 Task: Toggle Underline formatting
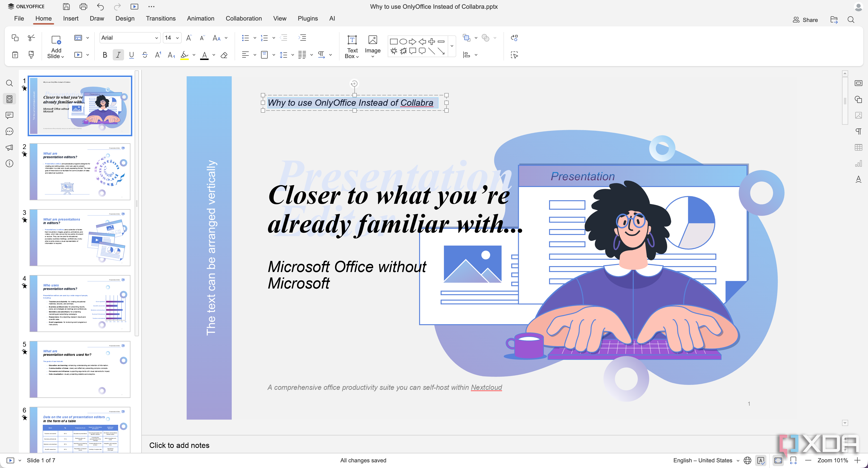[131, 55]
